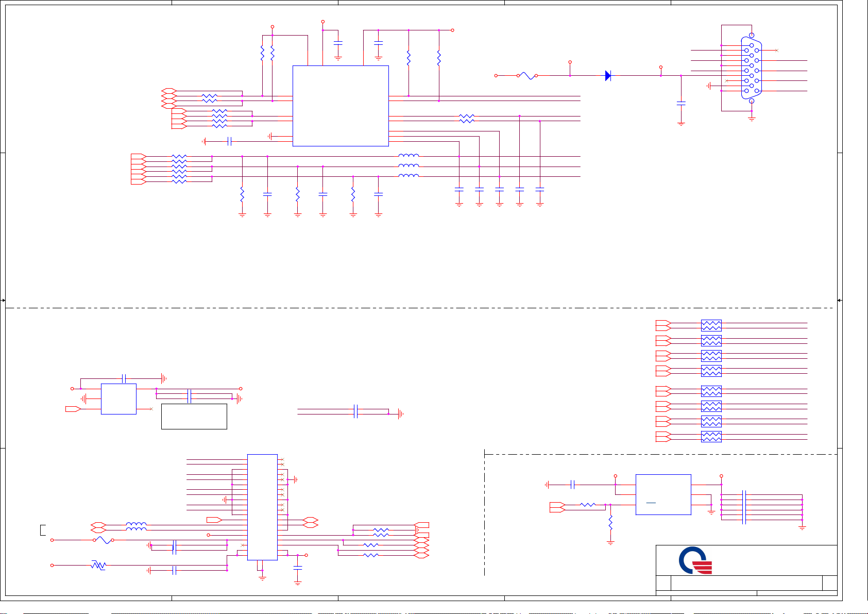Click the thermistor symbol at bottom left
Viewport: 868px width, 614px height.
coord(98,566)
